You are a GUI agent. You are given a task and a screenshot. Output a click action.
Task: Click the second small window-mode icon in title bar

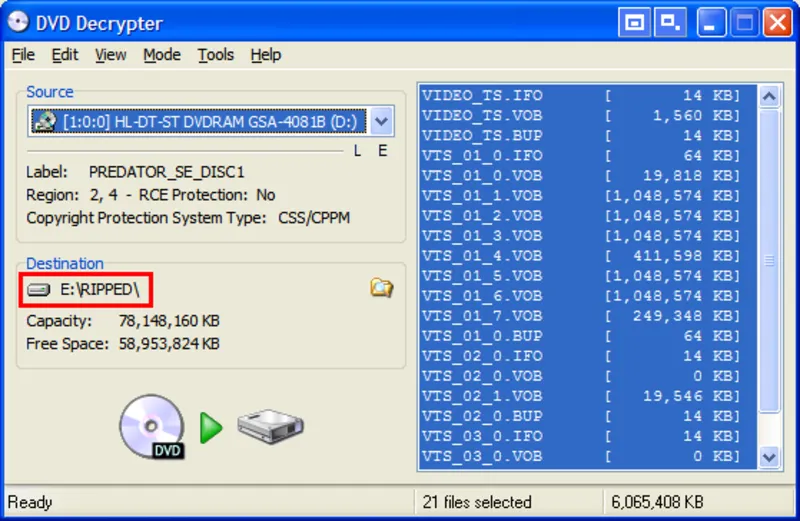click(x=669, y=22)
